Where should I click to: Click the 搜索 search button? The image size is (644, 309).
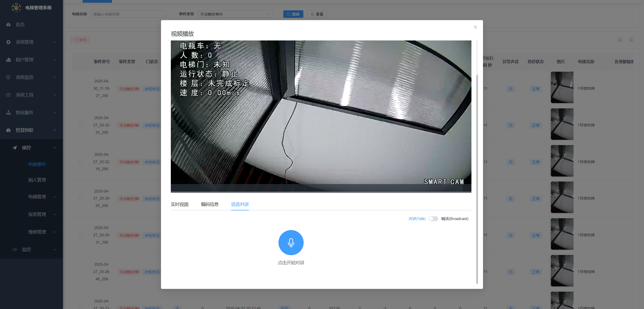[x=293, y=14]
